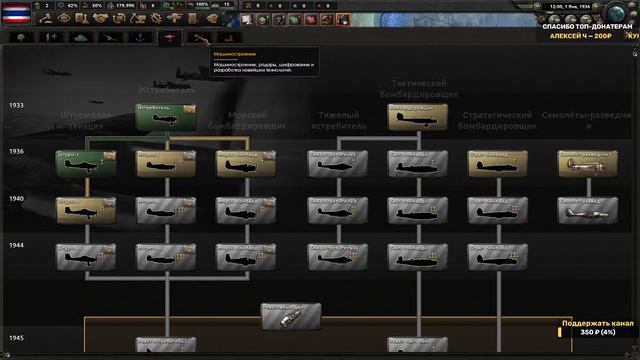Open the Diplomacy handshake icon
The width and height of the screenshot is (640, 360).
click(x=100, y=18)
